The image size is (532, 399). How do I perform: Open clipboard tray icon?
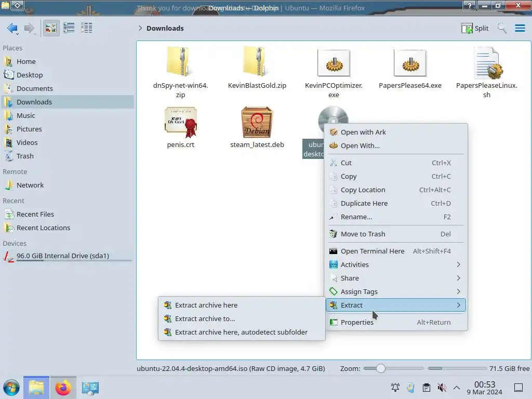point(427,388)
